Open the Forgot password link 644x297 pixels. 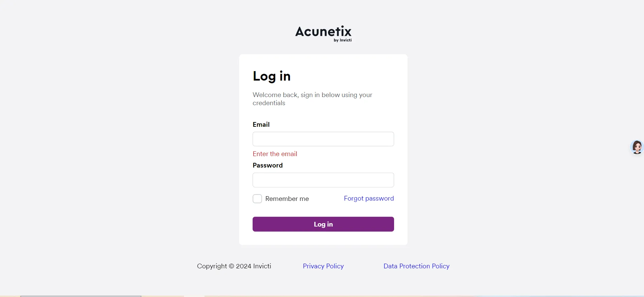pos(369,198)
